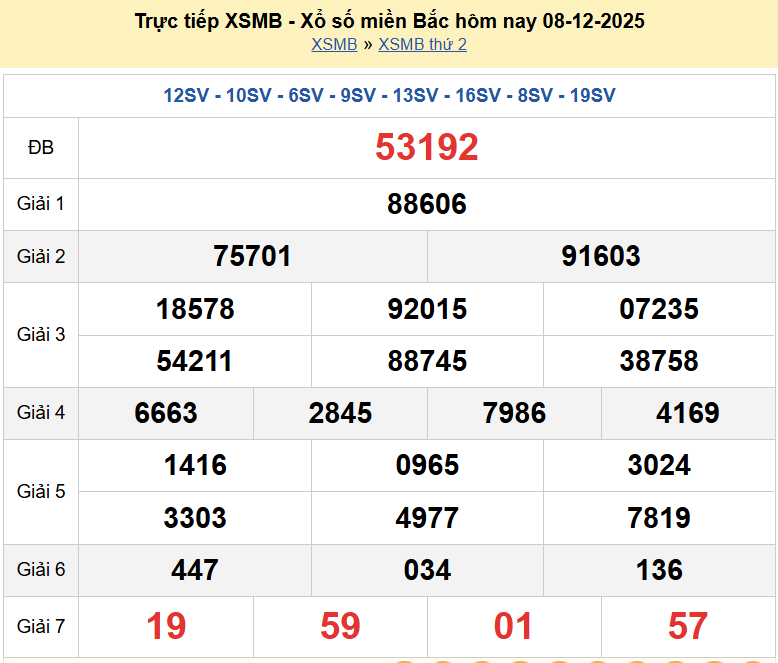Click the special prize number 53192

pyautogui.click(x=427, y=148)
